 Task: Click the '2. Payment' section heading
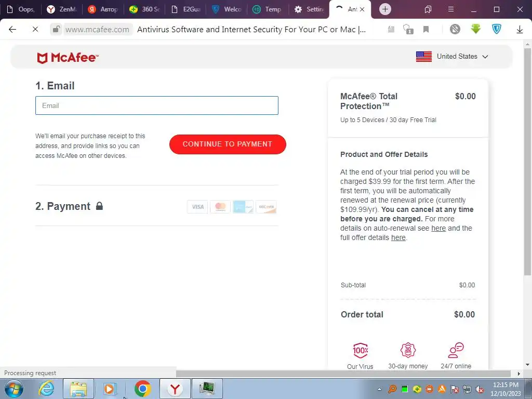click(63, 206)
